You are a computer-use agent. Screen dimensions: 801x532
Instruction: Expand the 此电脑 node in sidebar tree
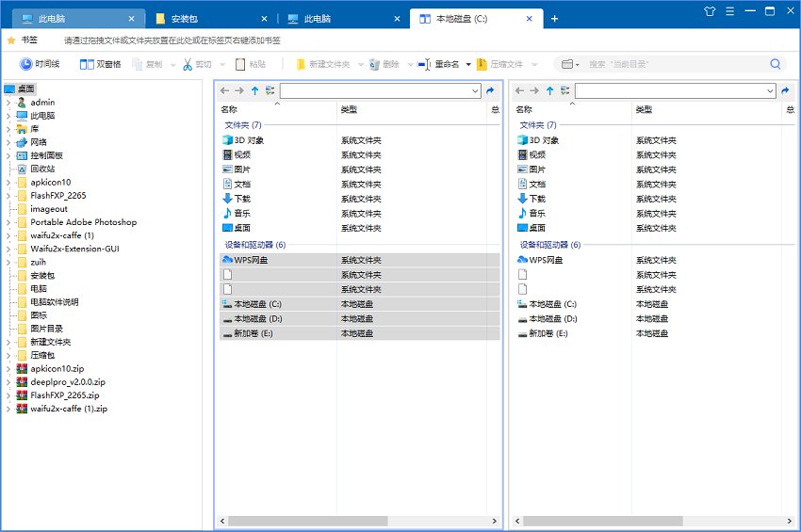(x=8, y=116)
